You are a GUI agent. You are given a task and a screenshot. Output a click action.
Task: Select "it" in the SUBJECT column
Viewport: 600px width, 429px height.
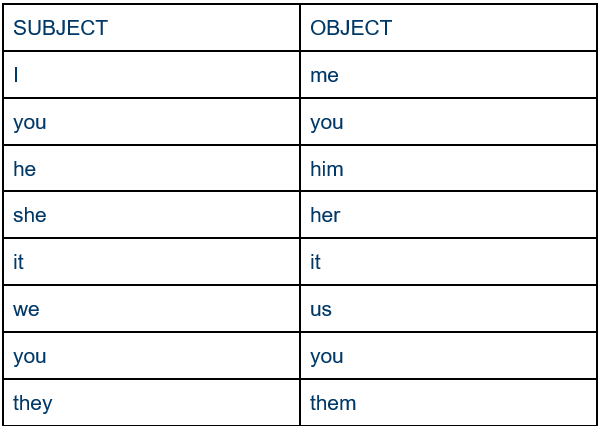coord(152,262)
